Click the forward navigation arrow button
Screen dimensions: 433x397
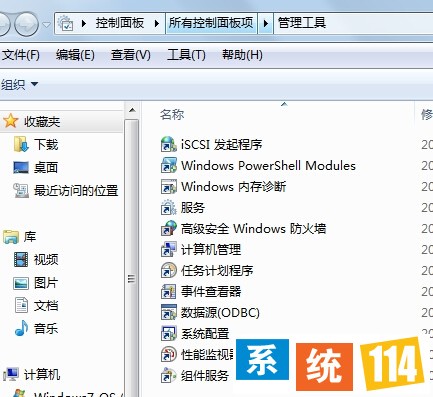pyautogui.click(x=26, y=24)
